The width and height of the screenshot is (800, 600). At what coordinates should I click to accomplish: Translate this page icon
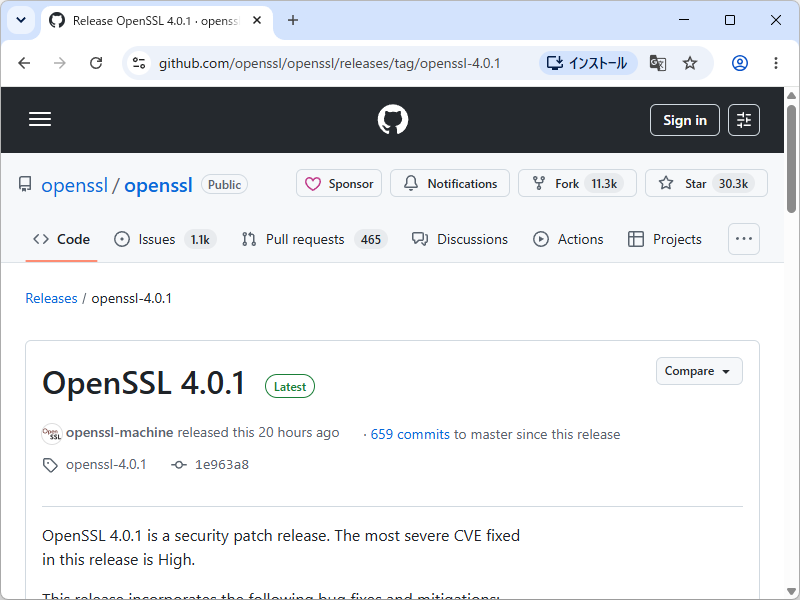[657, 63]
